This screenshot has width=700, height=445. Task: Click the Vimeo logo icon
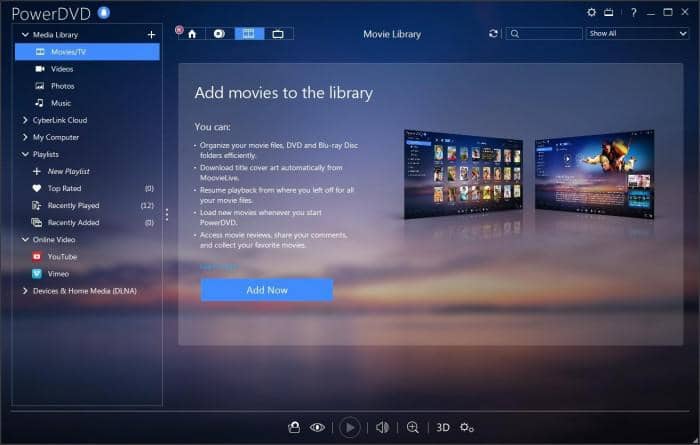coord(37,274)
